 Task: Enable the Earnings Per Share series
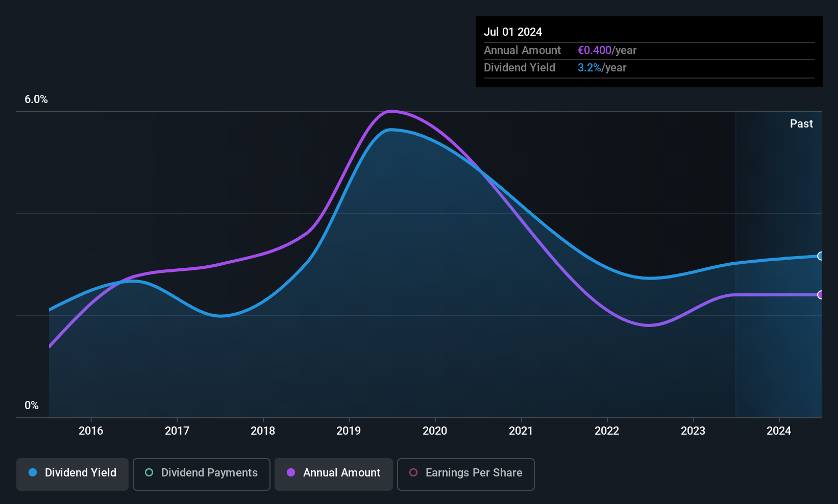point(465,474)
